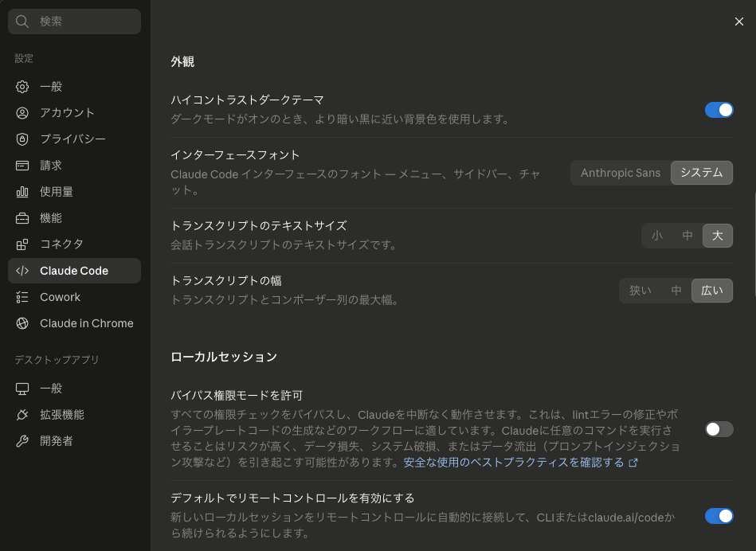Click the shield lock icon beside プライバシー

point(22,139)
